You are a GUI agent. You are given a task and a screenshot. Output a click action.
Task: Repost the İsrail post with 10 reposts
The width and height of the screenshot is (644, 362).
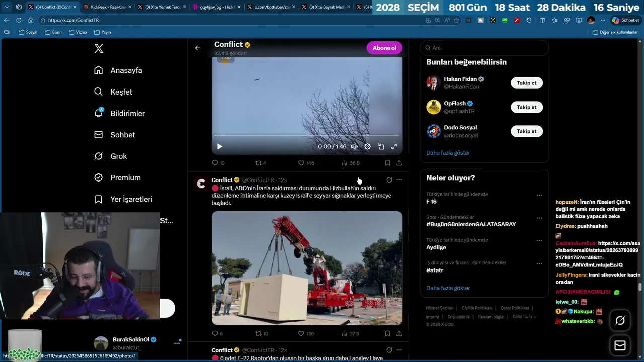[262, 333]
